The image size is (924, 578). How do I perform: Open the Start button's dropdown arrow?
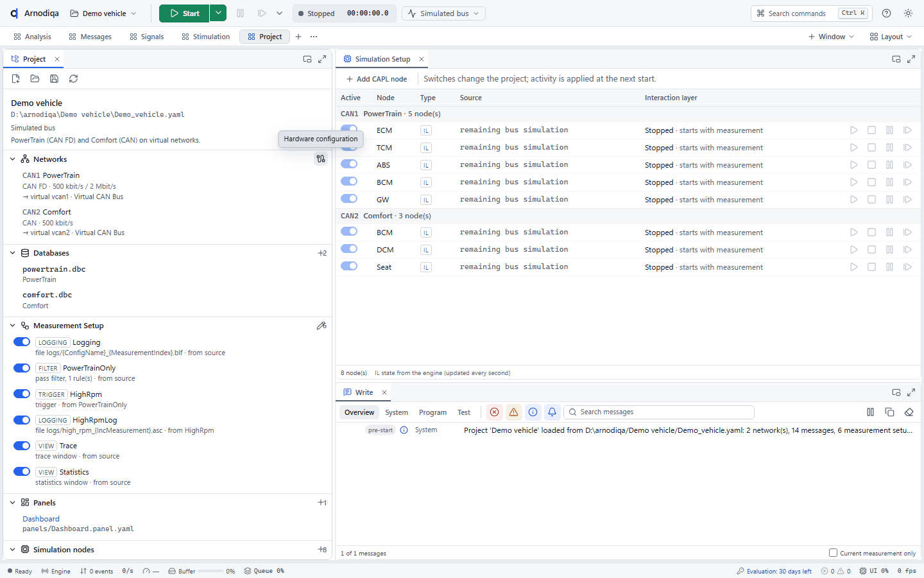(218, 13)
